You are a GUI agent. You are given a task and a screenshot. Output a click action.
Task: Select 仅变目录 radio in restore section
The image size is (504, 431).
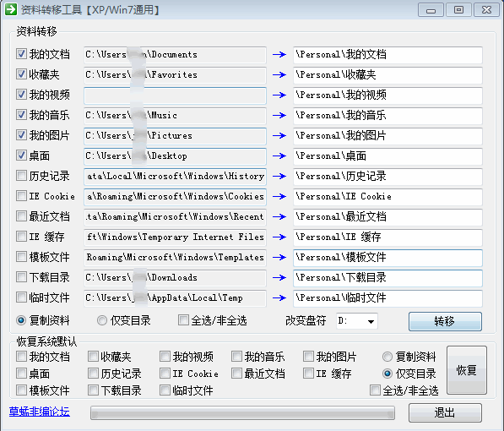coord(387,374)
